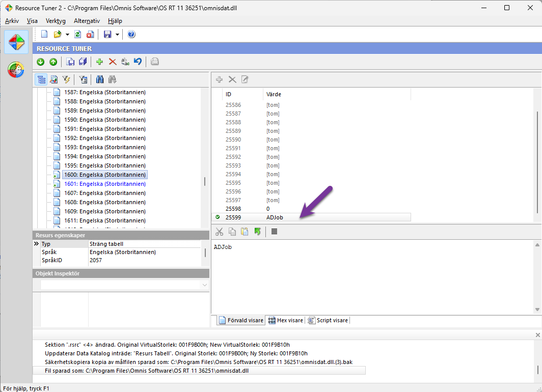Select tree item 1611: Engelska (Storbritannien)

coord(105,220)
